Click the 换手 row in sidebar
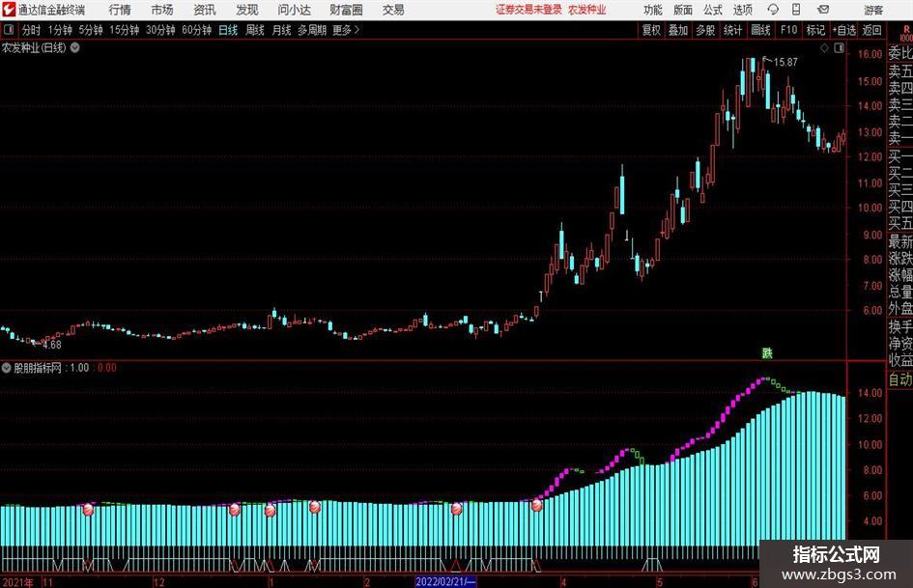Screen dimensions: 913x588 [899, 326]
